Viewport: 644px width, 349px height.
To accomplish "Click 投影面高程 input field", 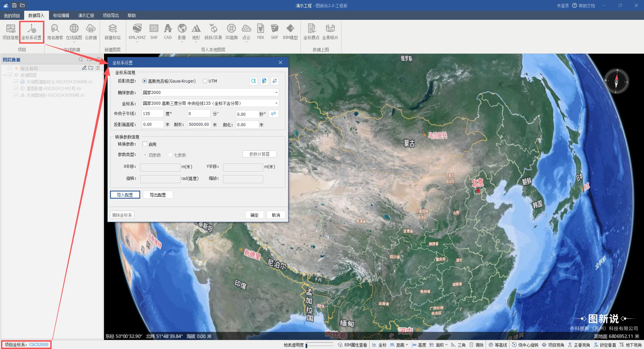I will coord(153,124).
